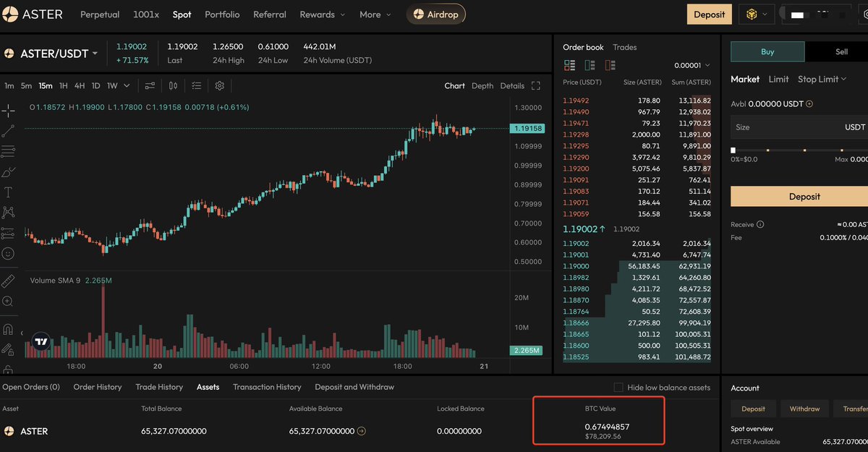
Task: Open the 1001x trading page
Action: (146, 14)
